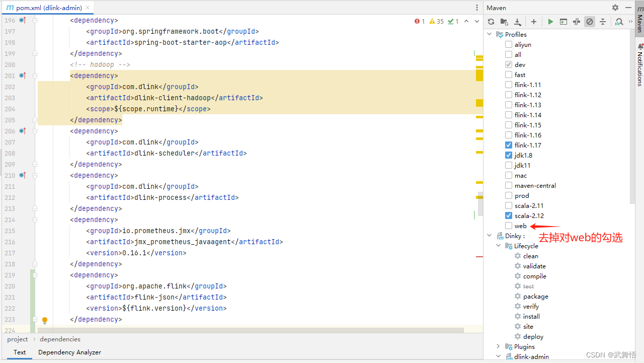644x363 pixels.
Task: Check the aliyun profile checkbox
Action: tap(508, 44)
